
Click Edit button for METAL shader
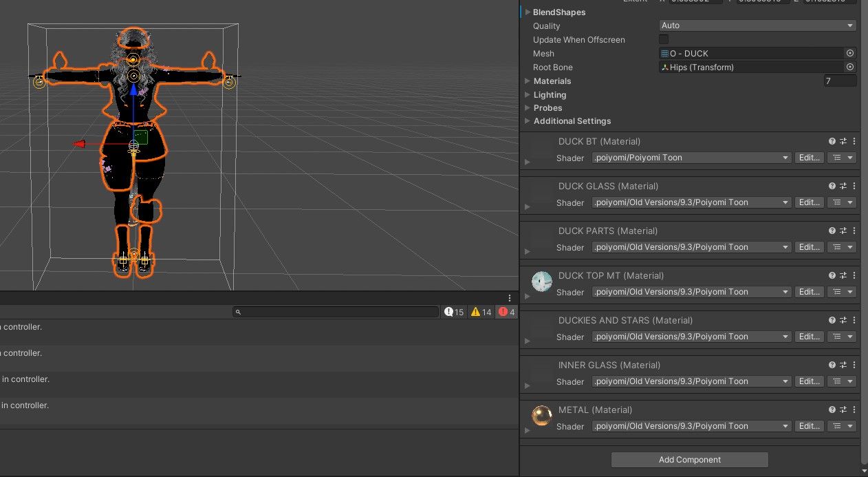809,426
